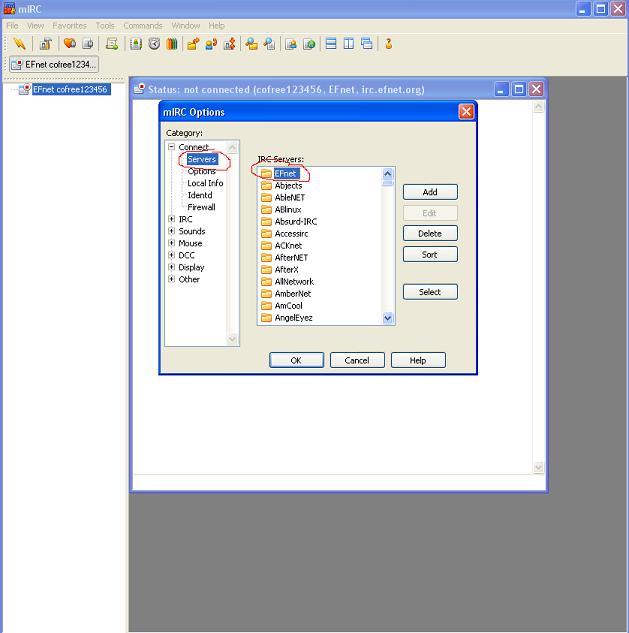
Task: Click the DCC Send File toolbar icon
Action: tap(193, 44)
